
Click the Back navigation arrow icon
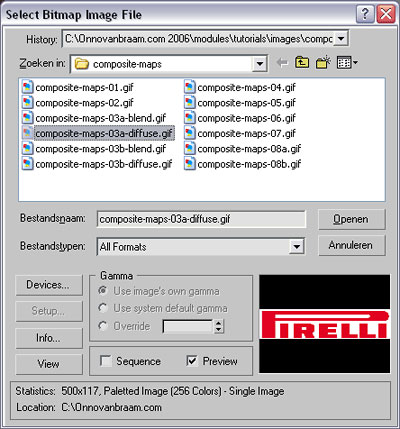282,63
